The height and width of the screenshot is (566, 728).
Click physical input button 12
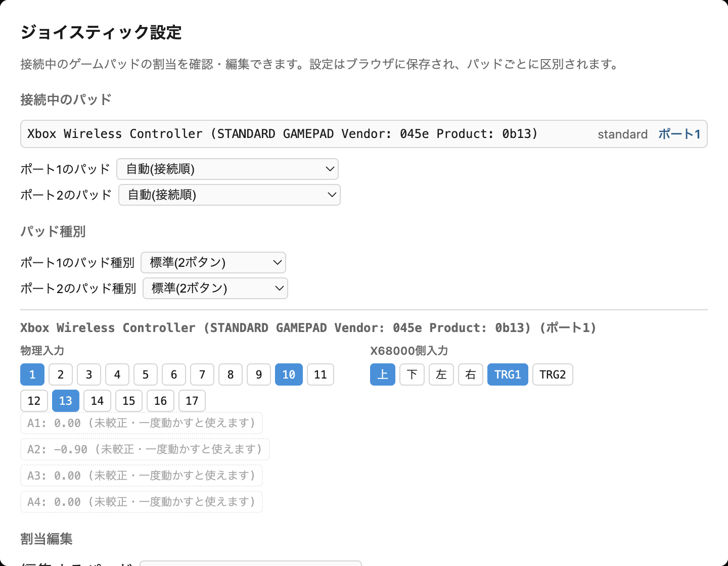click(34, 401)
